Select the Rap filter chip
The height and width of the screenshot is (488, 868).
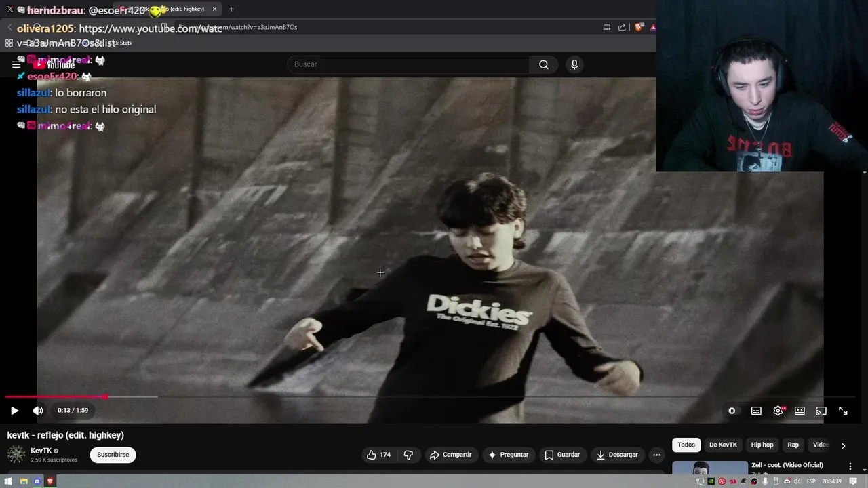click(x=793, y=445)
